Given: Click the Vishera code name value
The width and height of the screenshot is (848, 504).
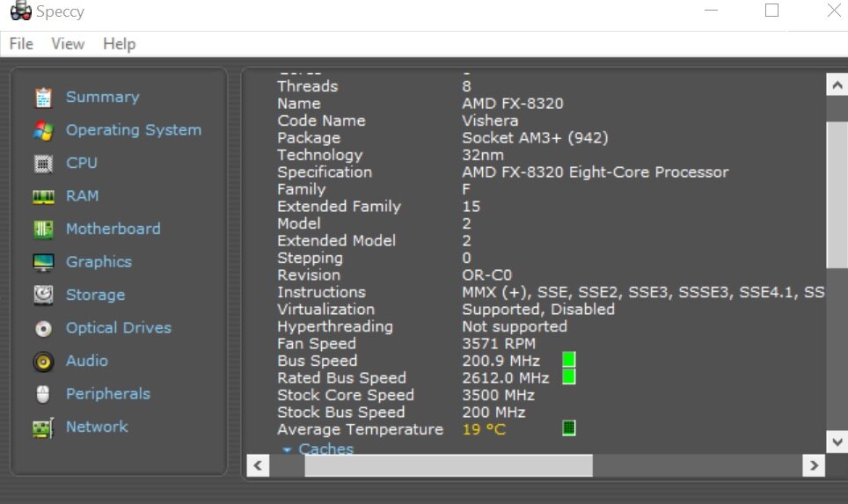Looking at the screenshot, I should [x=490, y=121].
